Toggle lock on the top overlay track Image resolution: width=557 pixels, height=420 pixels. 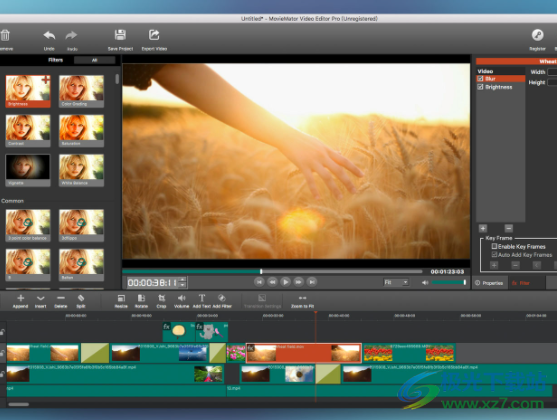[2, 332]
